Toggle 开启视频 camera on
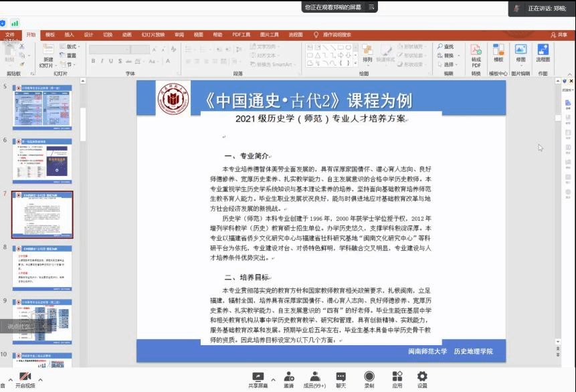576x392 pixels. point(25,379)
